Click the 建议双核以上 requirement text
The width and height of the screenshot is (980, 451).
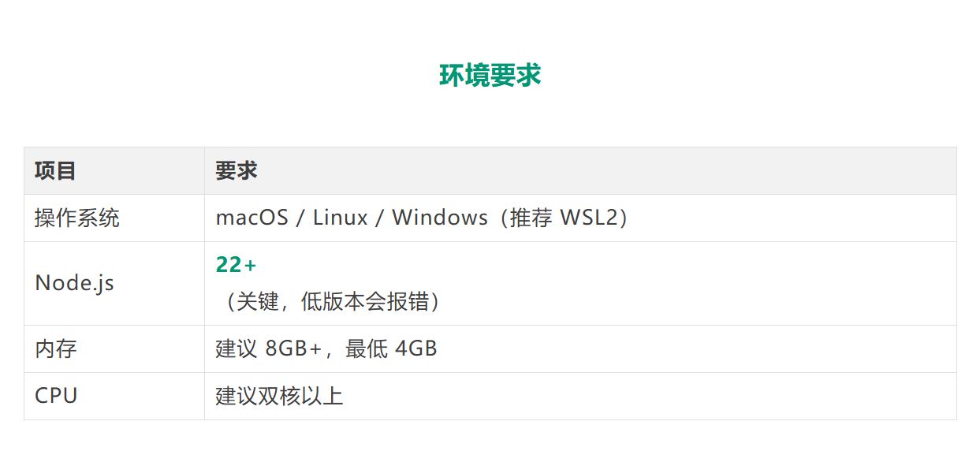279,396
